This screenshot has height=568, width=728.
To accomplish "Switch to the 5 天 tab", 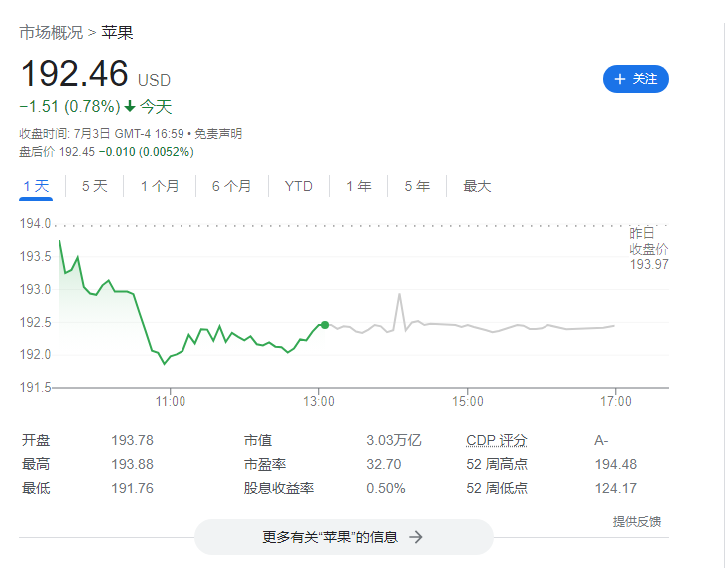I will [x=95, y=186].
